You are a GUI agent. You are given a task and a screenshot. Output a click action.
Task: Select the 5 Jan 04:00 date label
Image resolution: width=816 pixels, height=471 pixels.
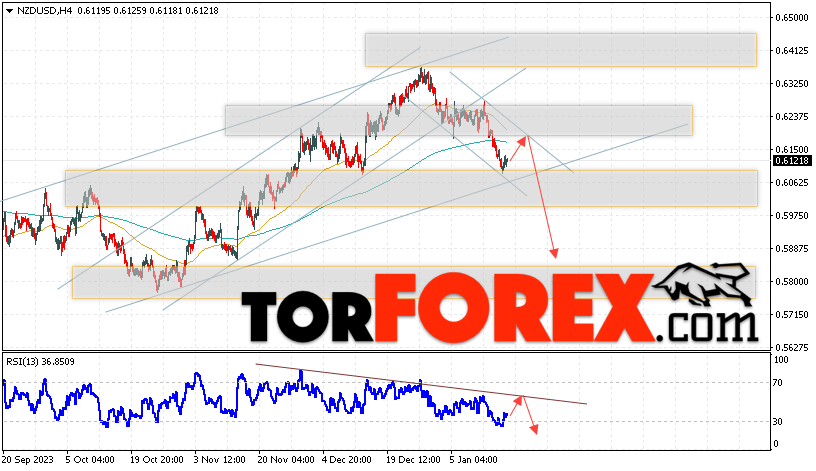(474, 460)
